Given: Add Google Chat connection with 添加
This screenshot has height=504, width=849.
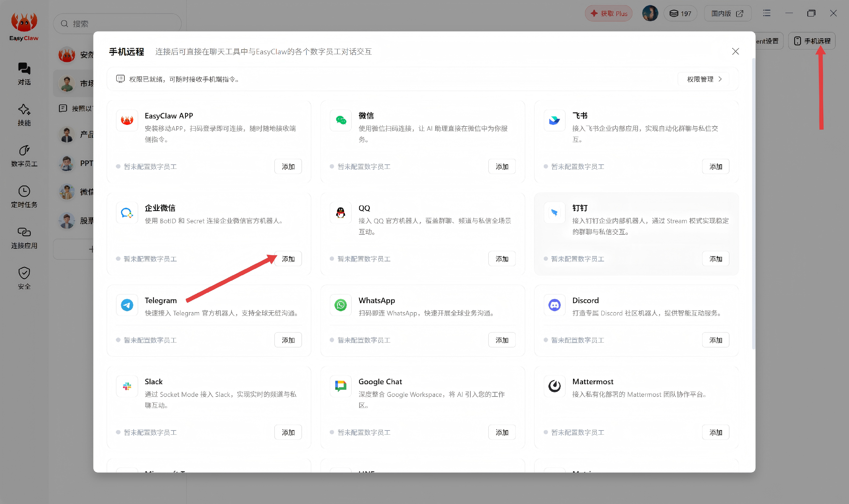Looking at the screenshot, I should coord(502,432).
